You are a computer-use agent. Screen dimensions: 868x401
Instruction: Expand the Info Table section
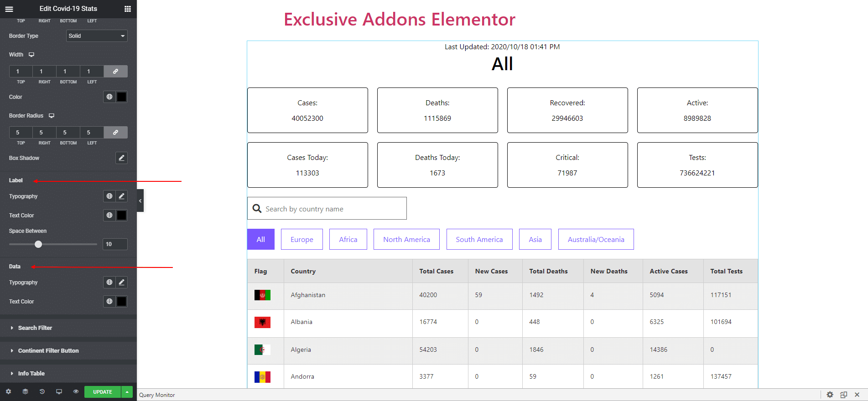(x=68, y=374)
